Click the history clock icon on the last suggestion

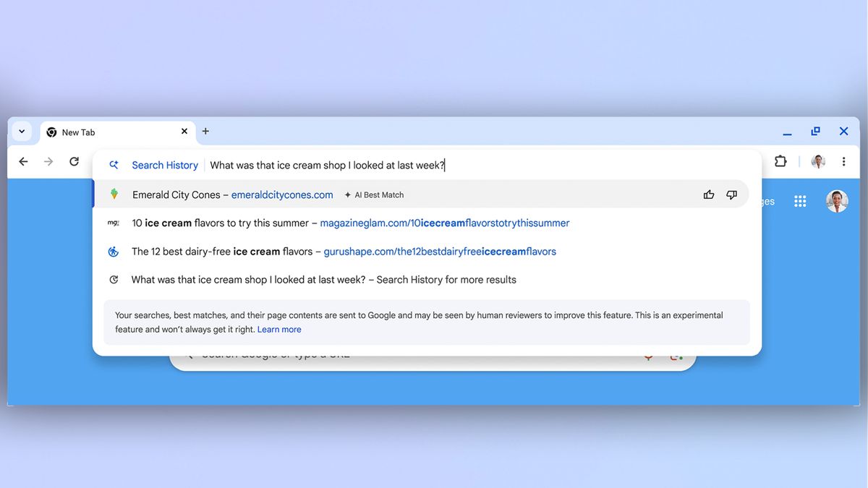tap(114, 279)
